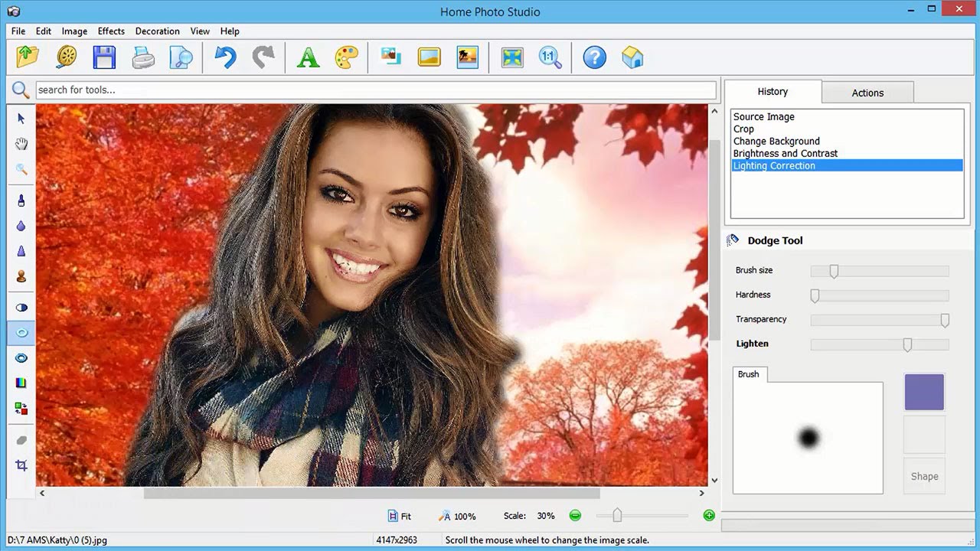
Task: Select the History tab
Action: point(773,91)
